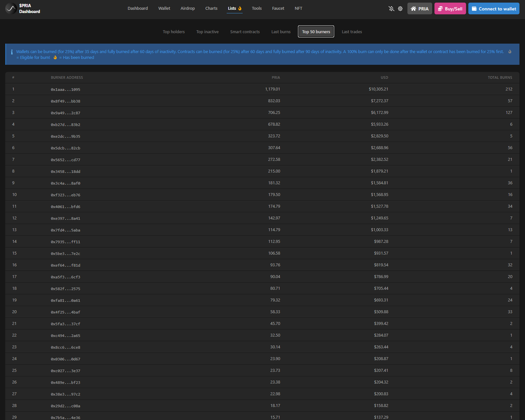Navigate to Charts
The image size is (525, 420).
(x=211, y=8)
